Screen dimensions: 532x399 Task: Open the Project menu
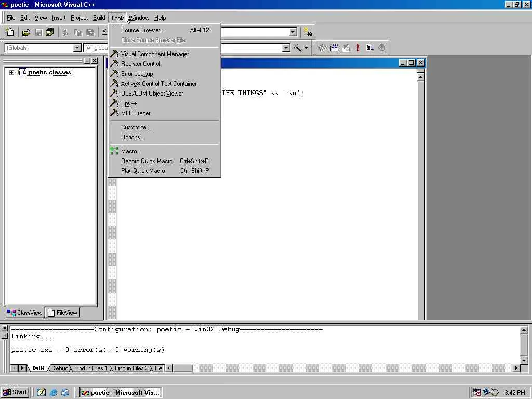(x=79, y=18)
